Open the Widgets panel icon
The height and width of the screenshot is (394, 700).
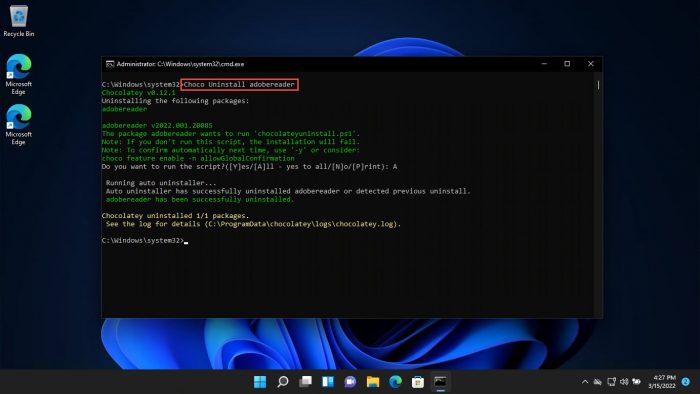(x=328, y=382)
